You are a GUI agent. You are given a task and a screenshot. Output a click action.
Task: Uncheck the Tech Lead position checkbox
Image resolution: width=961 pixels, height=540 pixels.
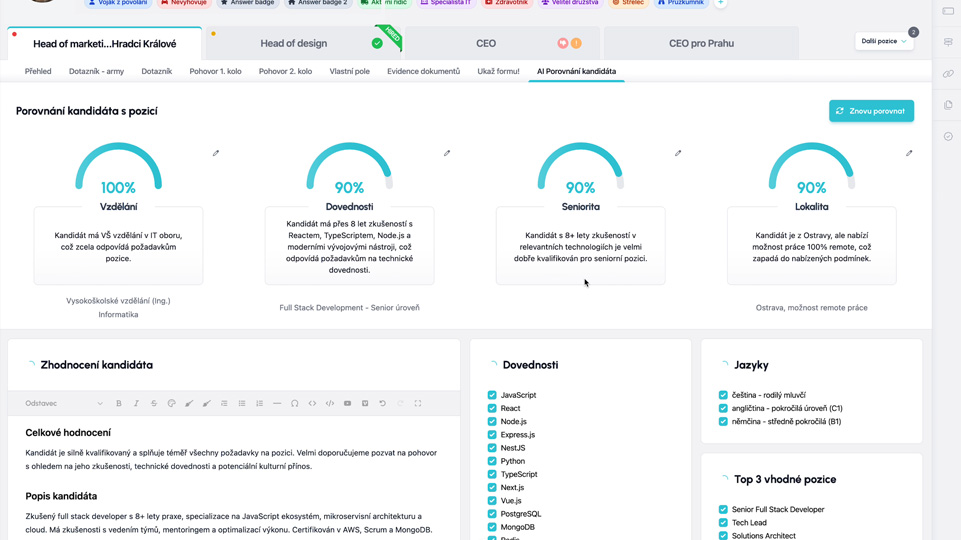coord(723,523)
